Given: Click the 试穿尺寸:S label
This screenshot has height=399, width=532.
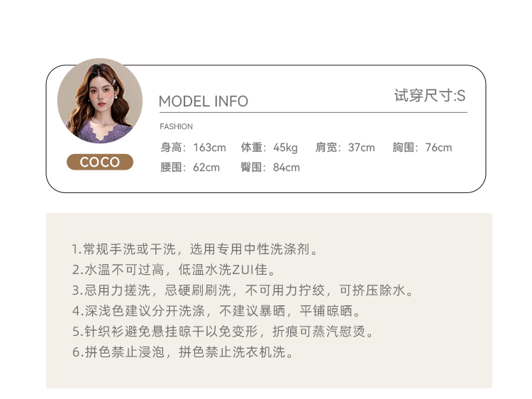Looking at the screenshot, I should pyautogui.click(x=430, y=95).
